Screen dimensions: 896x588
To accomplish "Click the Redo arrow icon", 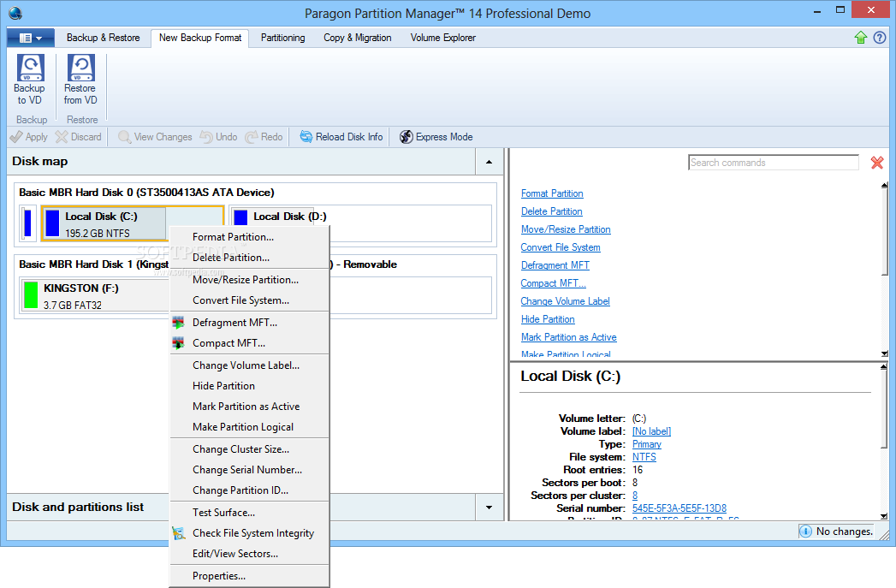I will click(x=252, y=137).
